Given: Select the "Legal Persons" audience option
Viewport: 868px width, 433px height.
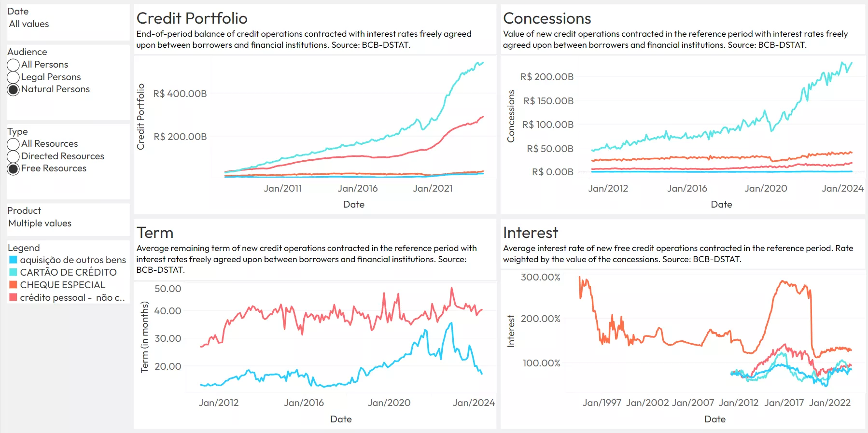Looking at the screenshot, I should point(14,77).
